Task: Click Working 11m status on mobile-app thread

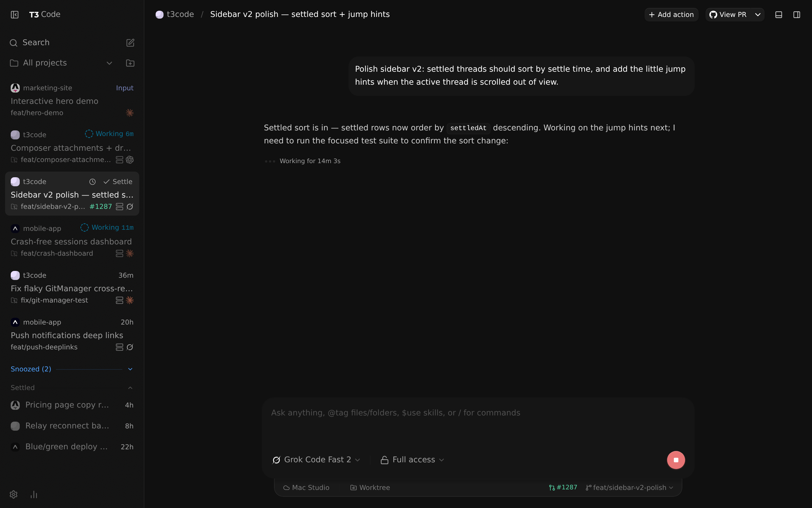Action: pos(107,228)
